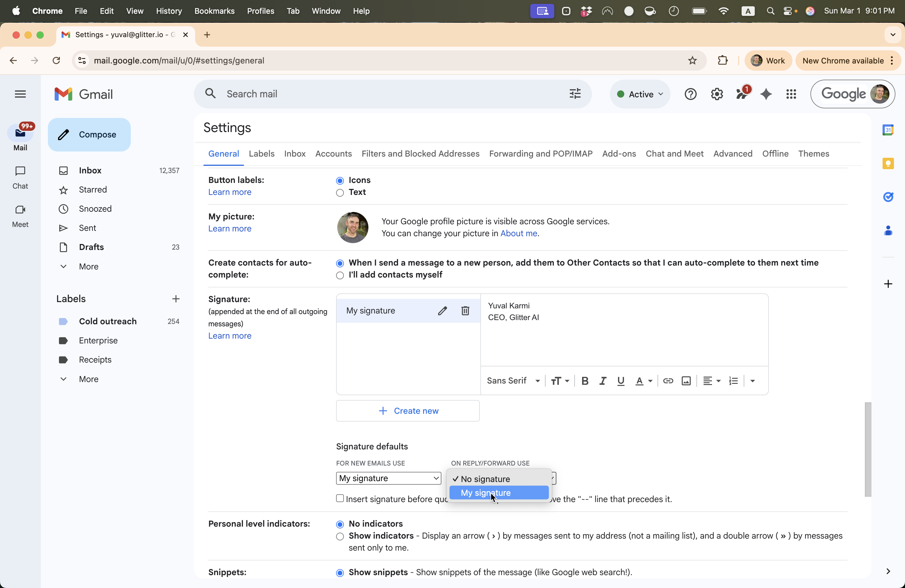Image resolution: width=905 pixels, height=588 pixels.
Task: Edit My signature with the pencil icon
Action: click(443, 311)
